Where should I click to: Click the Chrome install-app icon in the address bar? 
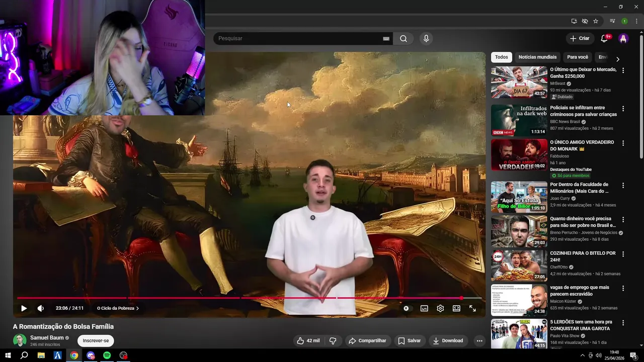574,21
